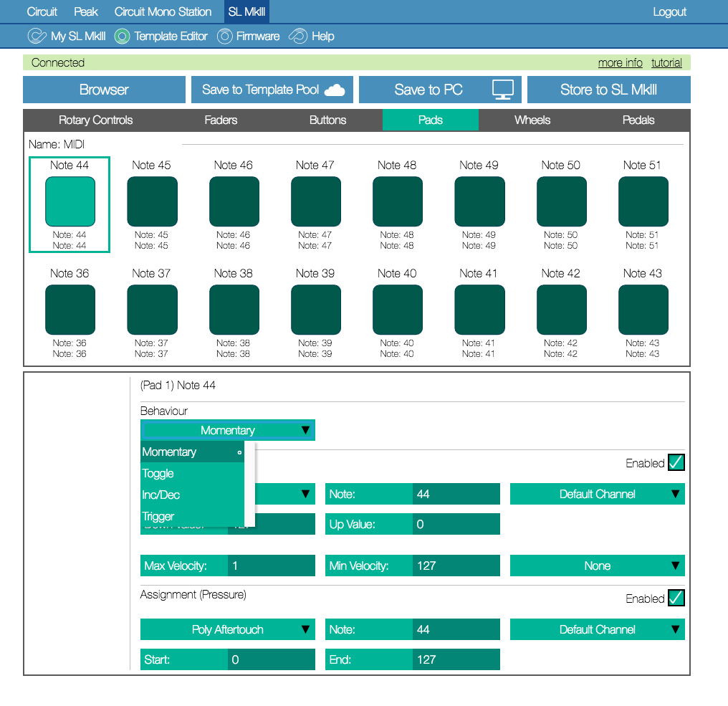Select the Note 47 pad
The image size is (728, 706).
(x=316, y=201)
